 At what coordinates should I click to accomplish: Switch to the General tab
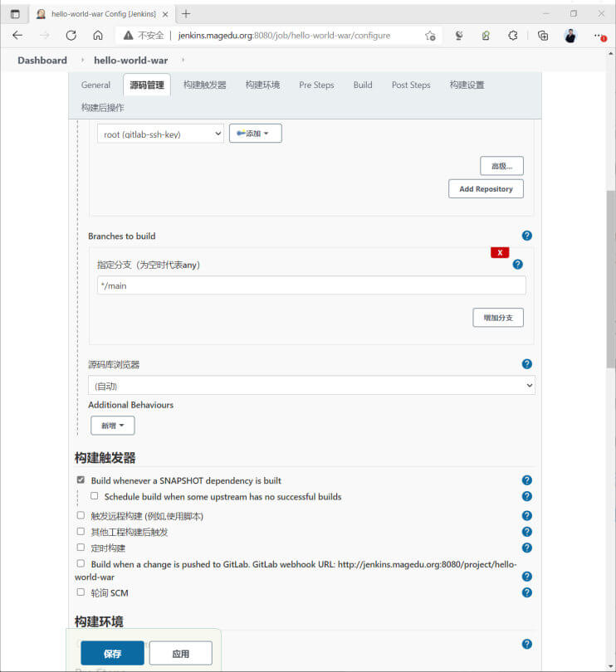point(95,85)
